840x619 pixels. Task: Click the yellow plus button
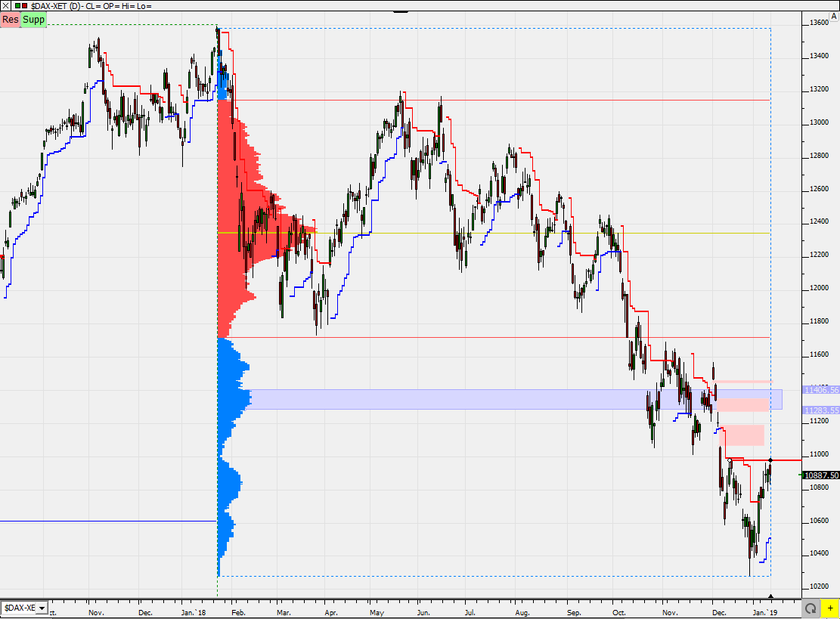coord(829,608)
